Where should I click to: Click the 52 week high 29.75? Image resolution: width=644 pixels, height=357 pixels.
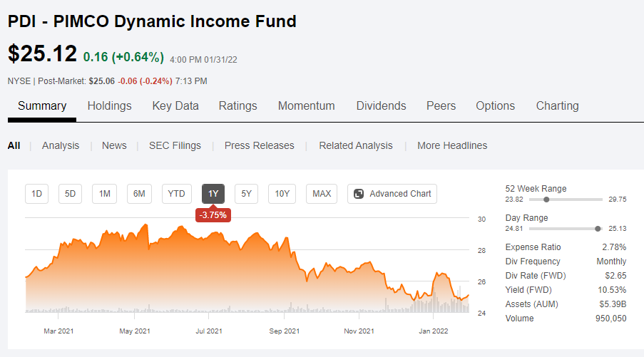point(618,200)
